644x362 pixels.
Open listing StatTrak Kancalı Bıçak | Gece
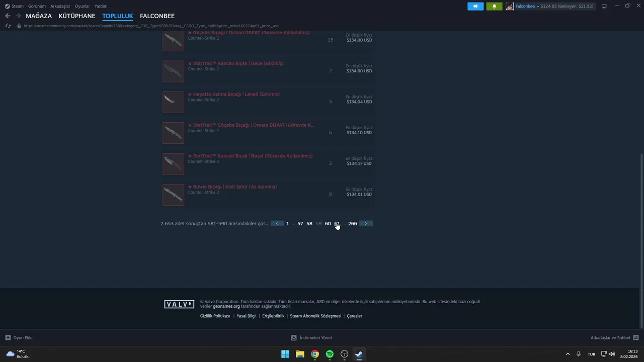tap(235, 63)
